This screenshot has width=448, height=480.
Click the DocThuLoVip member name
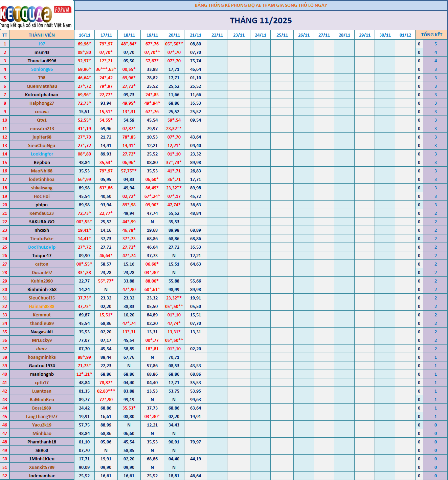tap(42, 247)
